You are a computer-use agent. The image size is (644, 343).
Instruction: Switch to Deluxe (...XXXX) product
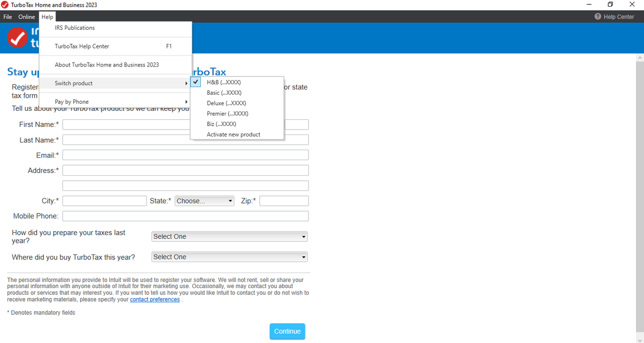click(237, 103)
